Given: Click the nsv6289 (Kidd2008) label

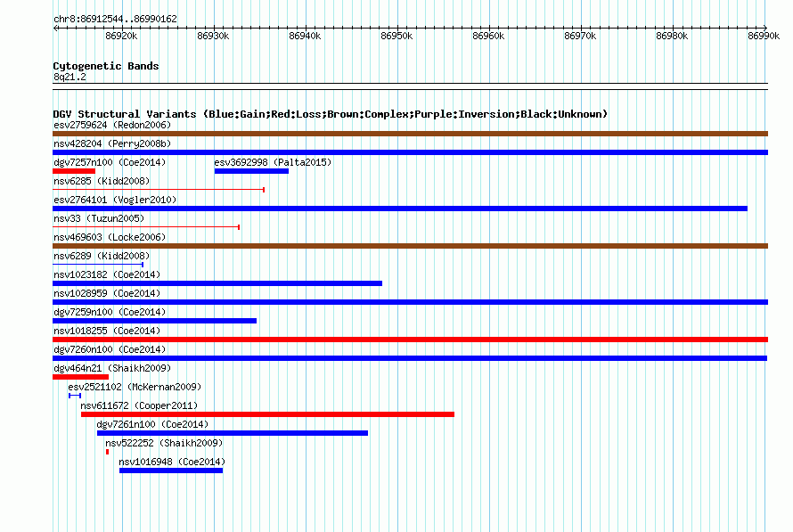Looking at the screenshot, I should coord(102,256).
